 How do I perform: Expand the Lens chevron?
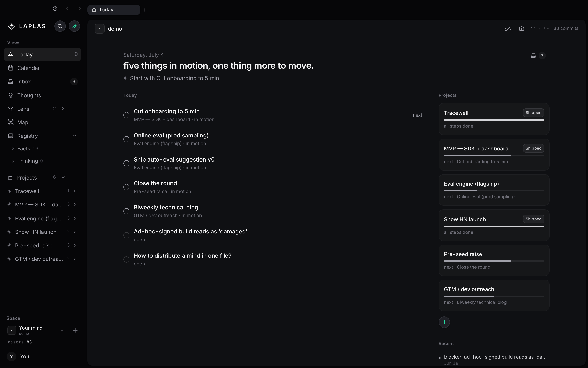tap(63, 109)
